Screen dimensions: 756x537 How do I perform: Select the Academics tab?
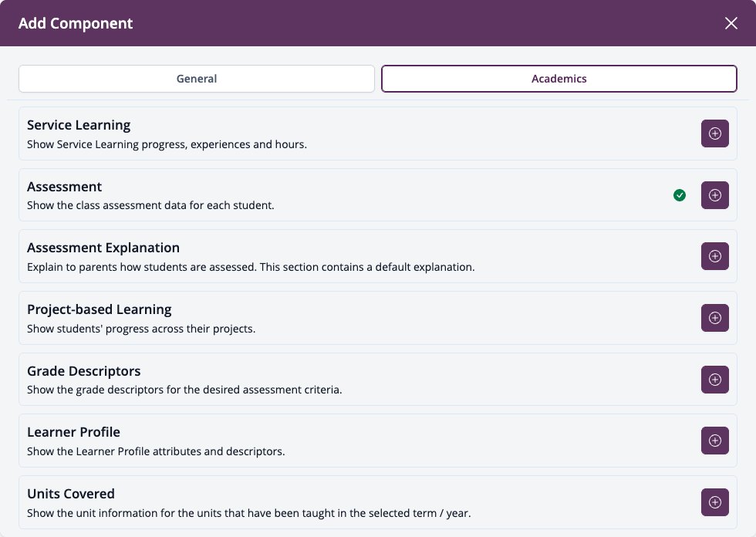559,79
